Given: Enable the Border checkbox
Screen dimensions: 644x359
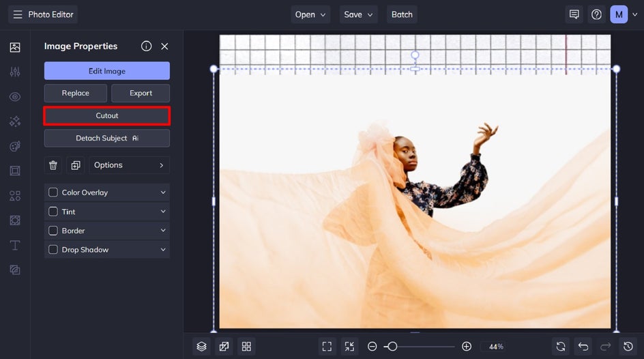Looking at the screenshot, I should pos(53,231).
